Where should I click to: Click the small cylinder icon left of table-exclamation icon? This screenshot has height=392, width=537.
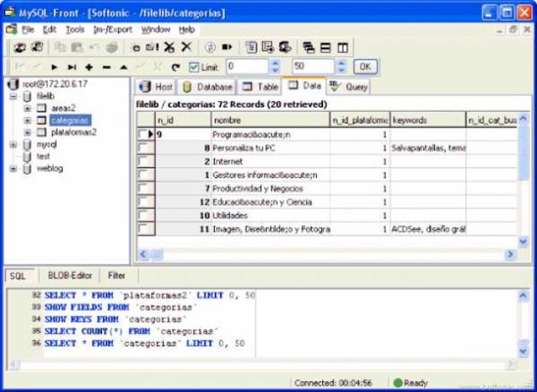(x=136, y=47)
